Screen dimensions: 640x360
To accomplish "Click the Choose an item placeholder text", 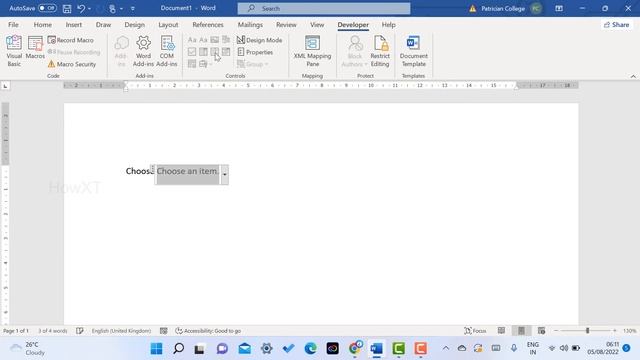I will 188,171.
